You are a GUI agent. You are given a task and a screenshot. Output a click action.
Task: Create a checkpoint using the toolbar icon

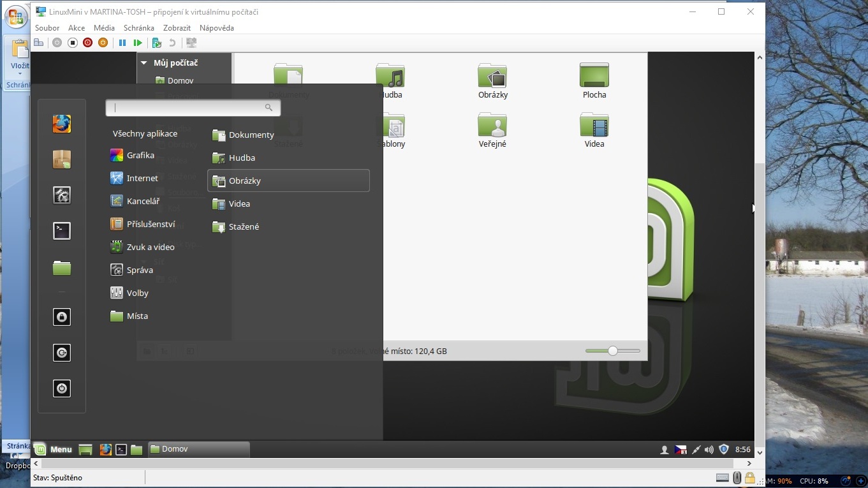coord(157,43)
